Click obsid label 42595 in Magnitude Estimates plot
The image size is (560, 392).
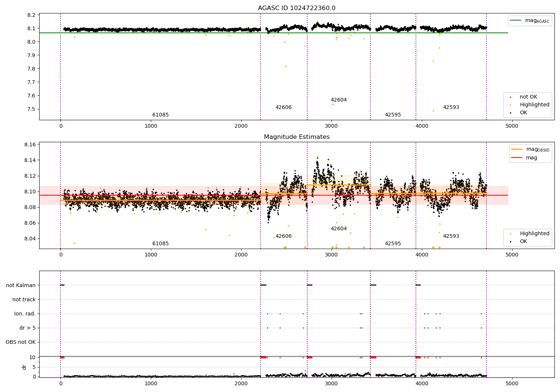coord(393,244)
